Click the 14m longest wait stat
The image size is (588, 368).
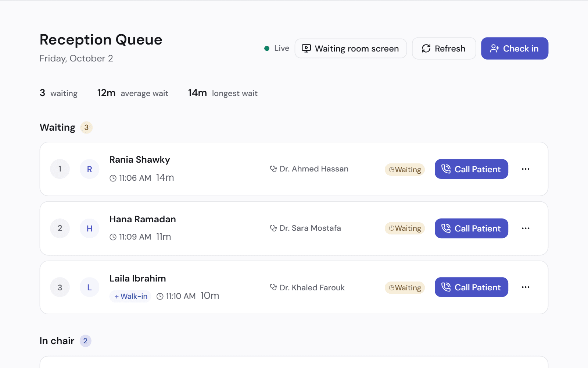pos(223,93)
